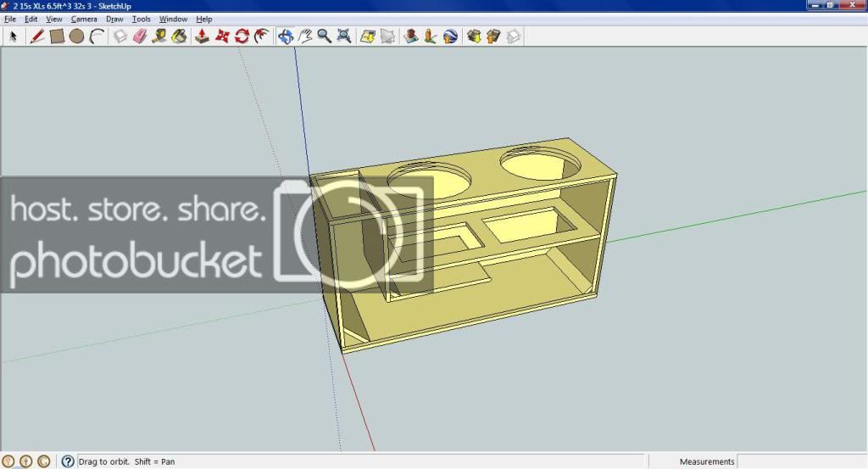This screenshot has width=868, height=469.
Task: Choose the Rotate tool
Action: pos(242,36)
